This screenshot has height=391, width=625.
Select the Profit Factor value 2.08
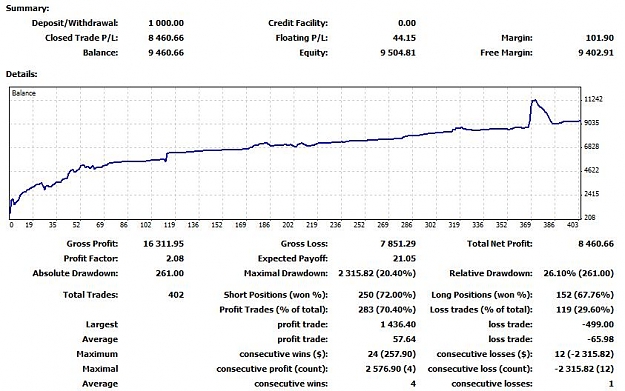pyautogui.click(x=175, y=258)
